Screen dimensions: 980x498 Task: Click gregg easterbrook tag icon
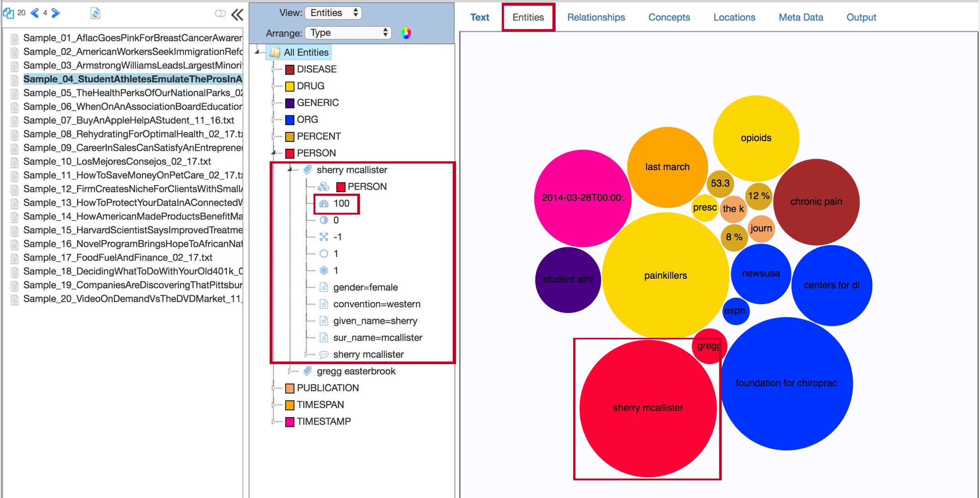coord(308,371)
